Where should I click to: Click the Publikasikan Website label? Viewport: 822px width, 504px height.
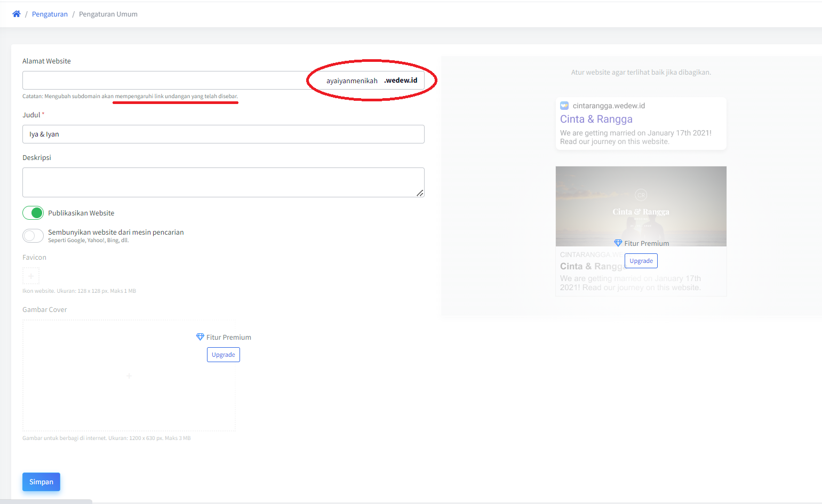(x=81, y=213)
